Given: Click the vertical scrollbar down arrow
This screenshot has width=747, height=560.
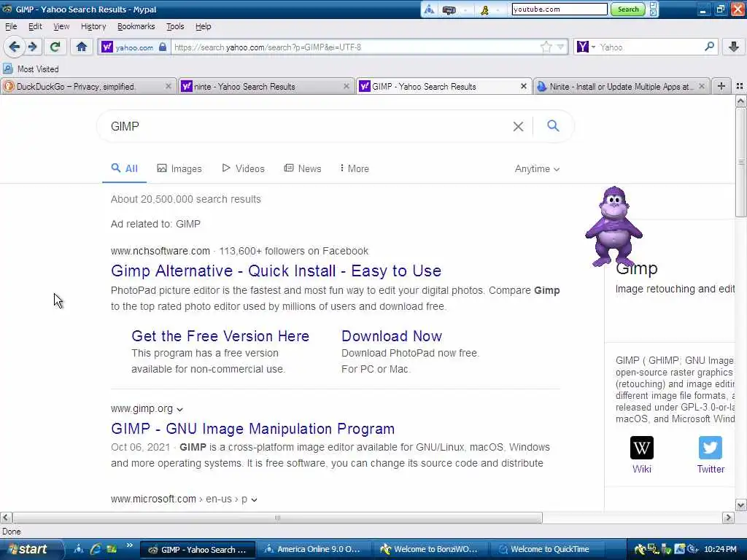Looking at the screenshot, I should pyautogui.click(x=740, y=505).
